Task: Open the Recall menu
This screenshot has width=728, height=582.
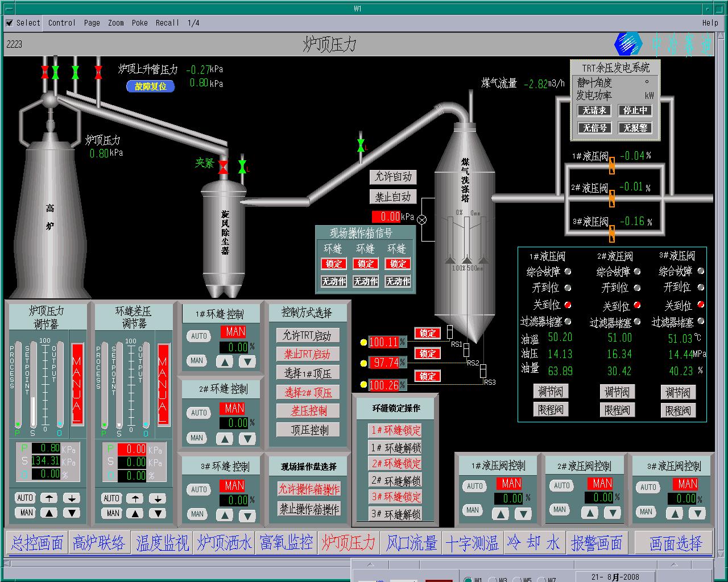Action: (167, 23)
